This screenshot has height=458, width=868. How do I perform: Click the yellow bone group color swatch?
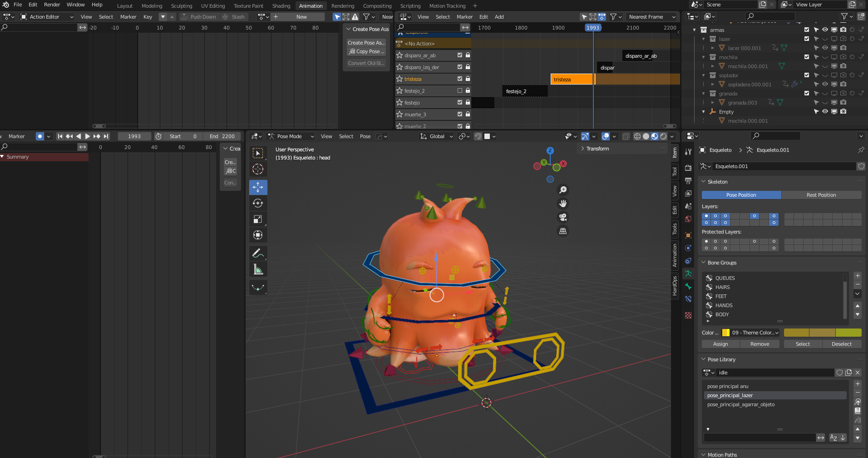point(725,333)
